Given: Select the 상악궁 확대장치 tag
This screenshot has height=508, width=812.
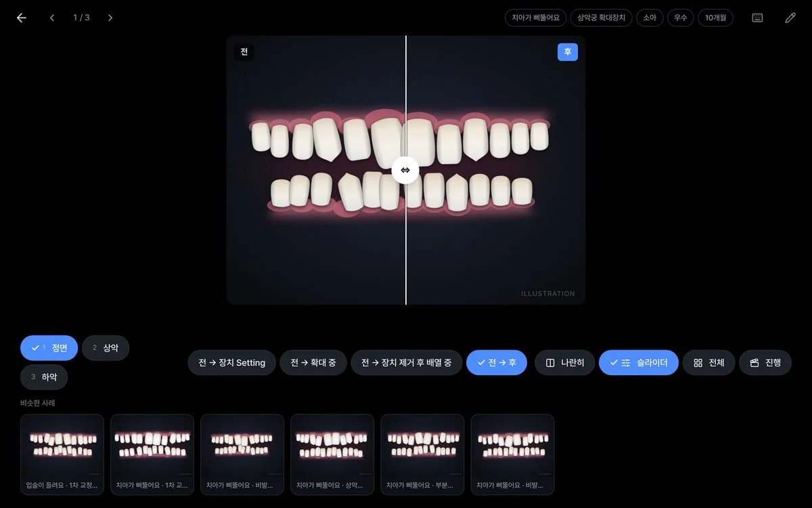Looking at the screenshot, I should coord(602,18).
